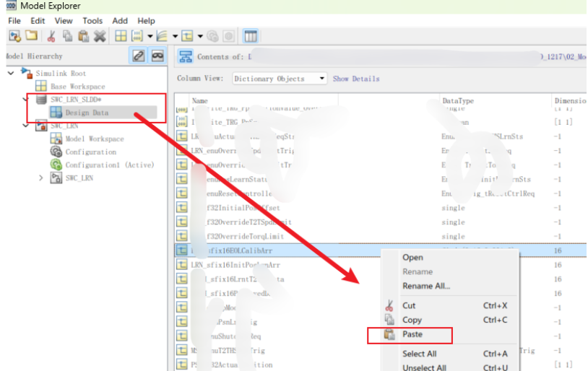Choose Open from context menu

412,258
